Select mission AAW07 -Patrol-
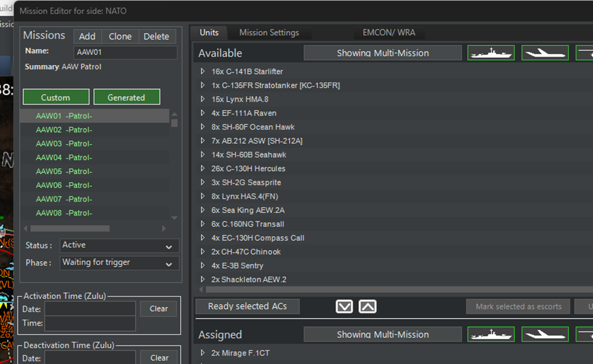The width and height of the screenshot is (593, 364). pyautogui.click(x=95, y=199)
